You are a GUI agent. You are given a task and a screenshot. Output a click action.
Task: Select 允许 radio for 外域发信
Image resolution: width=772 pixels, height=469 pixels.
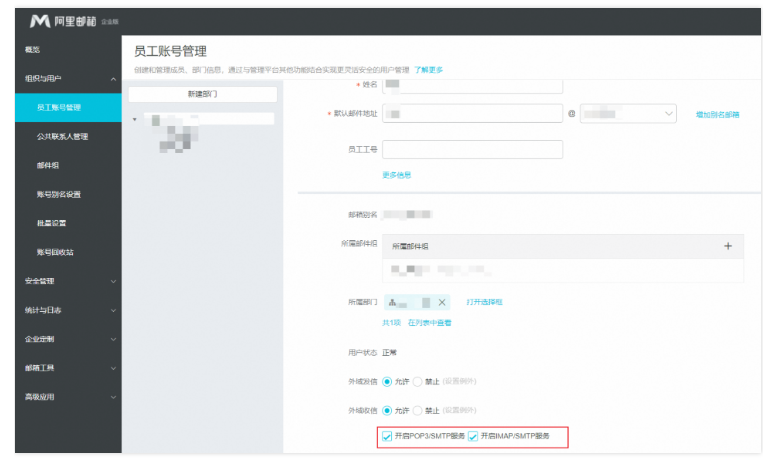pos(387,381)
